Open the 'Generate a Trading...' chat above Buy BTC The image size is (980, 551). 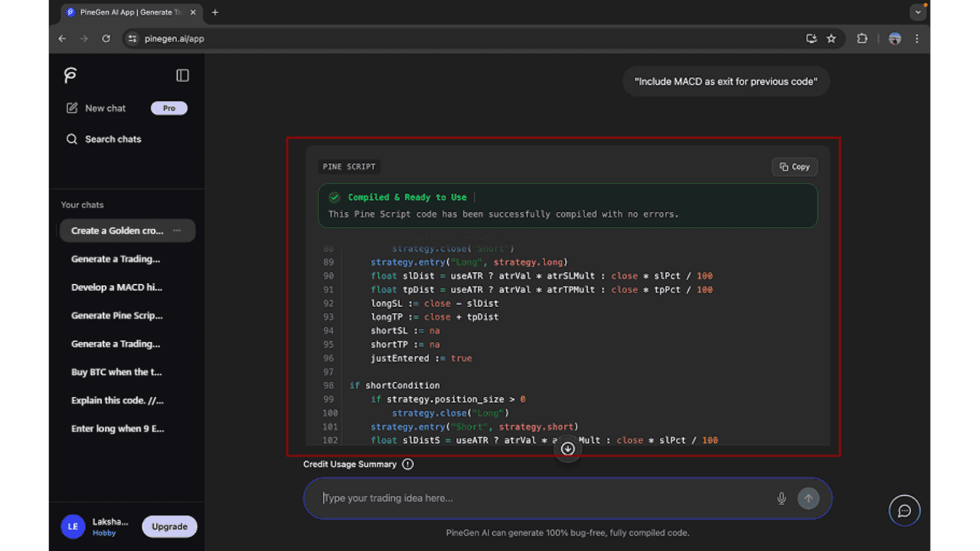coord(116,344)
